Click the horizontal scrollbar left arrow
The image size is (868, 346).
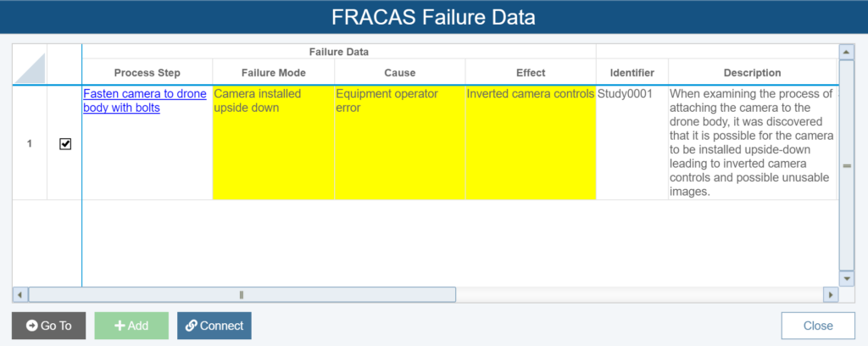(x=20, y=294)
